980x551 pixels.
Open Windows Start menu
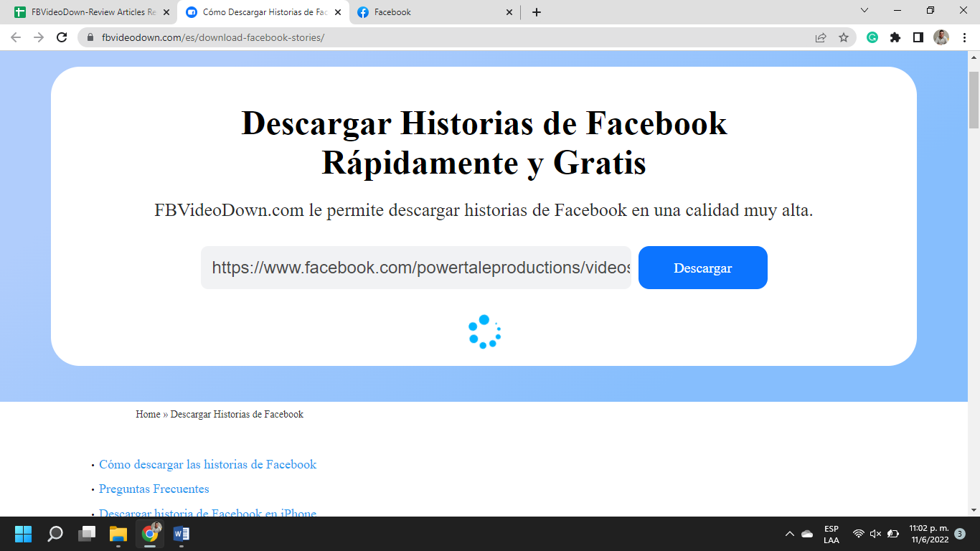coord(24,534)
